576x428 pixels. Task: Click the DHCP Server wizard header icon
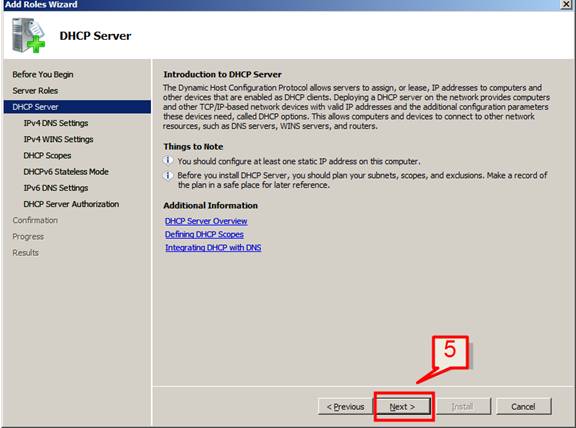click(28, 35)
